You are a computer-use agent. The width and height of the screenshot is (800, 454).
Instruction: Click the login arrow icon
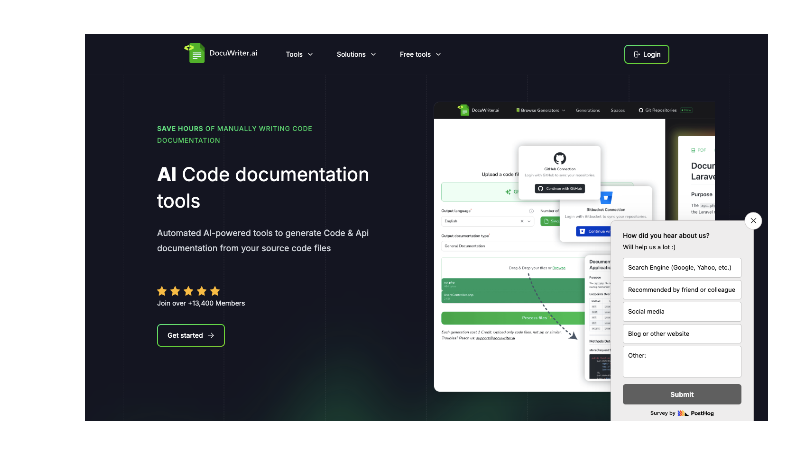tap(636, 55)
